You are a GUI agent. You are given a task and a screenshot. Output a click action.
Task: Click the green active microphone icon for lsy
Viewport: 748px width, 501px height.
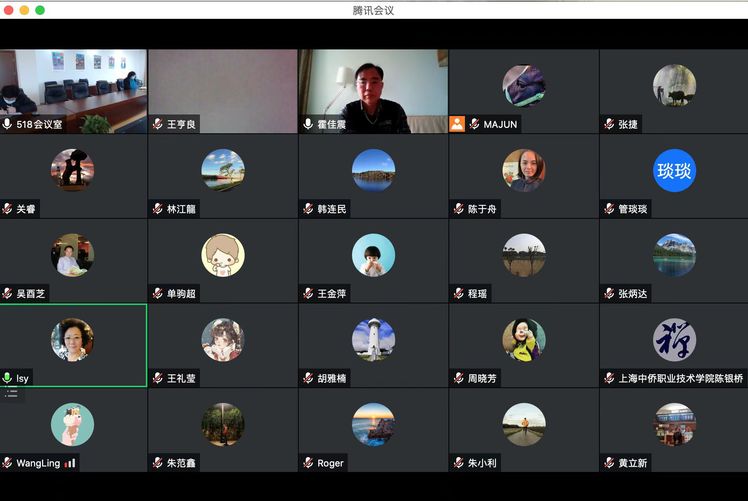8,379
